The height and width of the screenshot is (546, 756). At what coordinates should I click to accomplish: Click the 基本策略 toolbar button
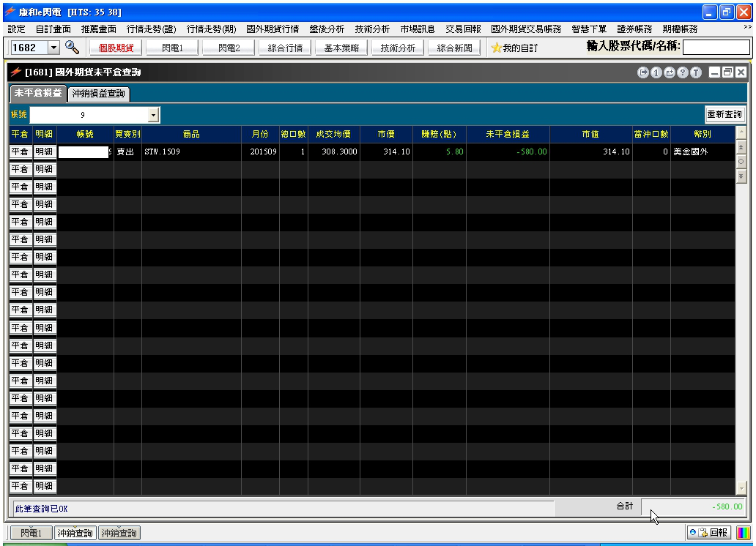pos(341,48)
